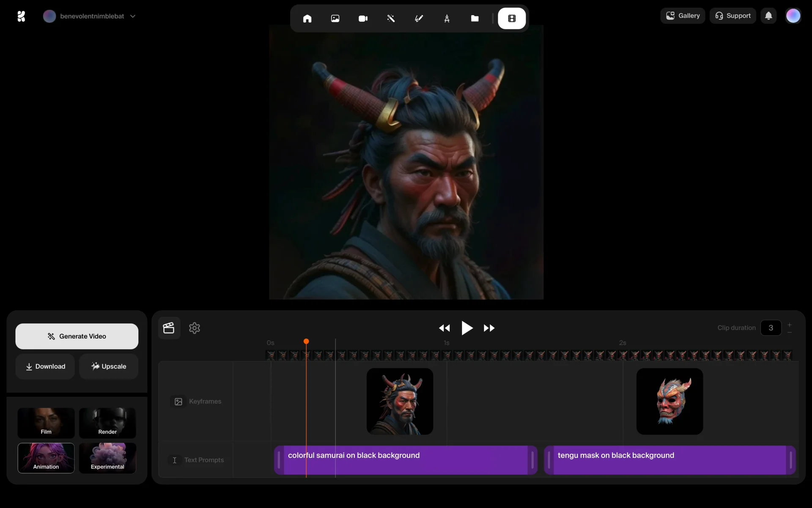Select the magic wand enhance tool
812x508 pixels.
[391, 19]
